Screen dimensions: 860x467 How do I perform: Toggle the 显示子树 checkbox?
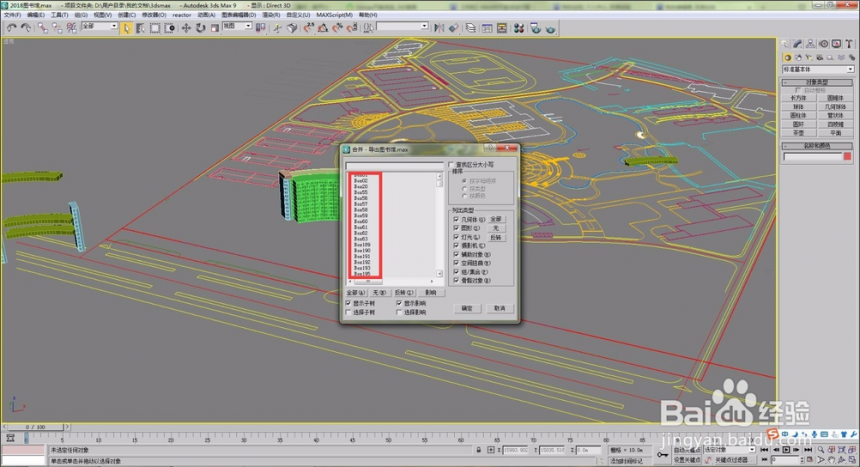(x=348, y=303)
